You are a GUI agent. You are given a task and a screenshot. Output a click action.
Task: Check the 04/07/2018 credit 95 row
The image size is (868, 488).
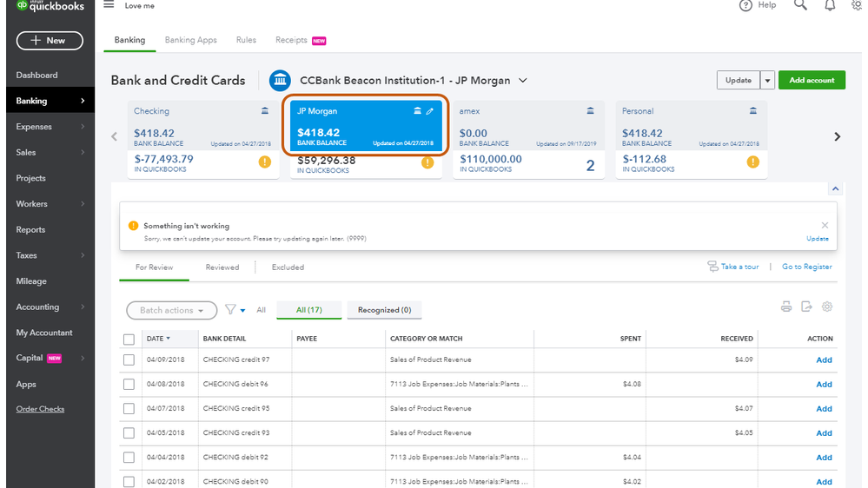[x=129, y=409]
